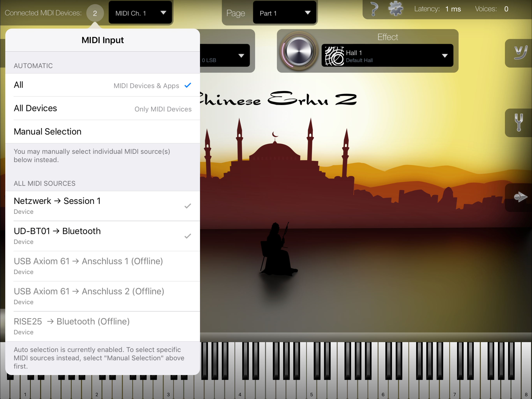This screenshot has width=532, height=399.
Task: Expand the Part 1 page dropdown
Action: [x=284, y=13]
